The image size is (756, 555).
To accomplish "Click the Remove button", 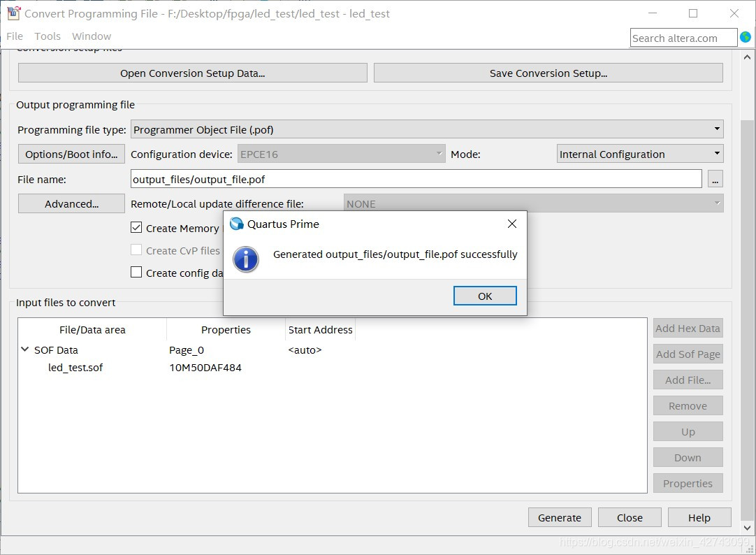I will [688, 406].
